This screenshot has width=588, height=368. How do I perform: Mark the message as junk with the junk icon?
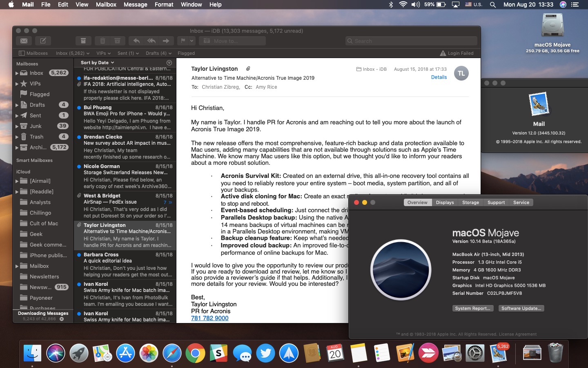117,41
